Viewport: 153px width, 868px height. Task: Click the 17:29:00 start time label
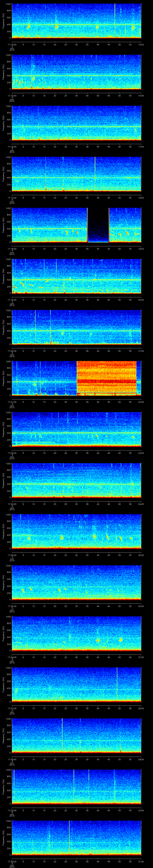pyautogui.click(x=12, y=810)
